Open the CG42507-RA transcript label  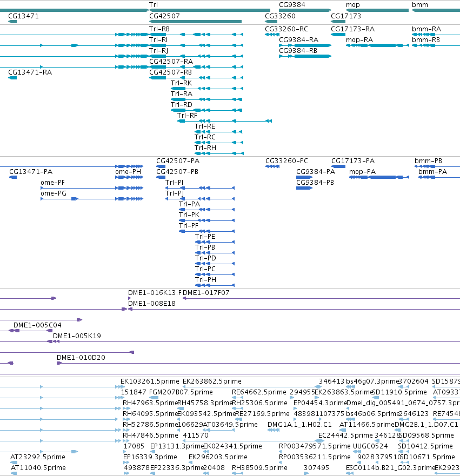tap(171, 62)
